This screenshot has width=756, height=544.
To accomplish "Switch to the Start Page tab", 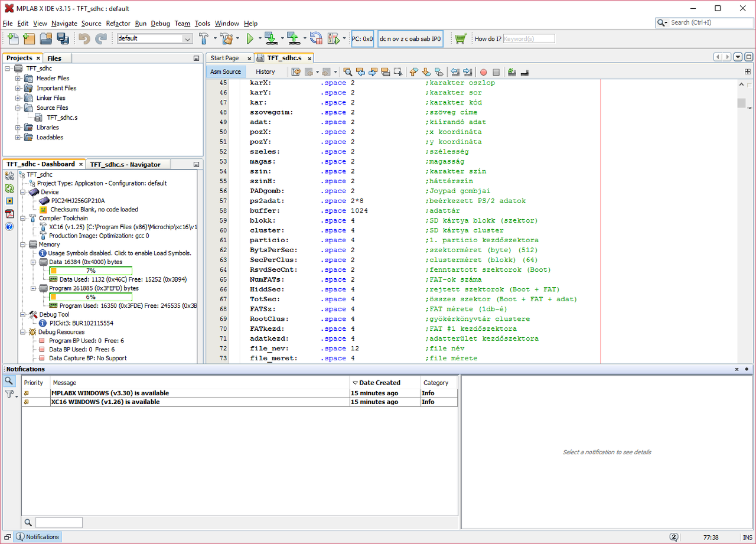I will tap(224, 58).
